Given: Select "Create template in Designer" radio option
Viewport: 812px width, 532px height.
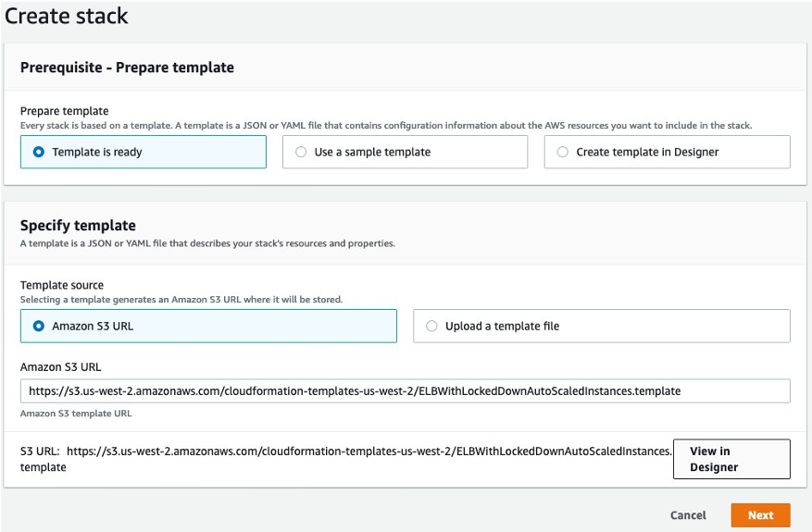Looking at the screenshot, I should point(563,152).
